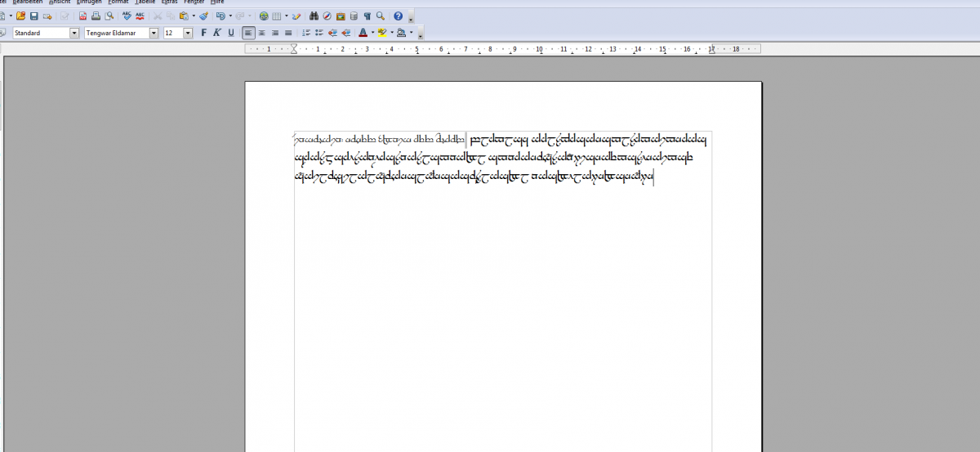Screen dimensions: 980x452
Task: Export directly as PDF icon
Action: tap(82, 16)
